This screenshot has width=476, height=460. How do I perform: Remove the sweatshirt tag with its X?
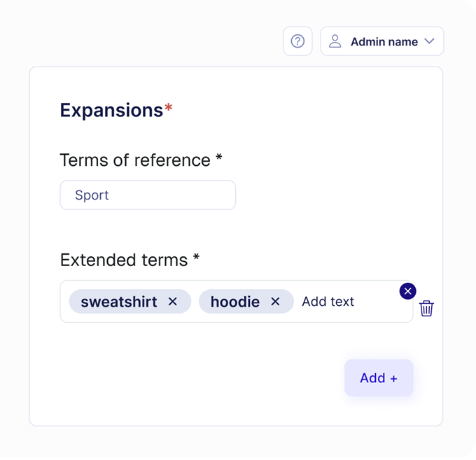tap(173, 302)
